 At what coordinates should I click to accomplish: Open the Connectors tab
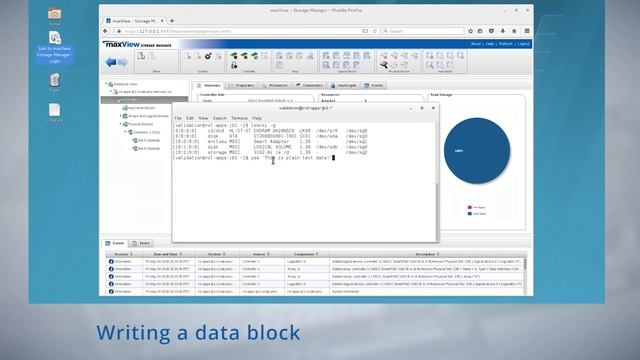(309, 85)
